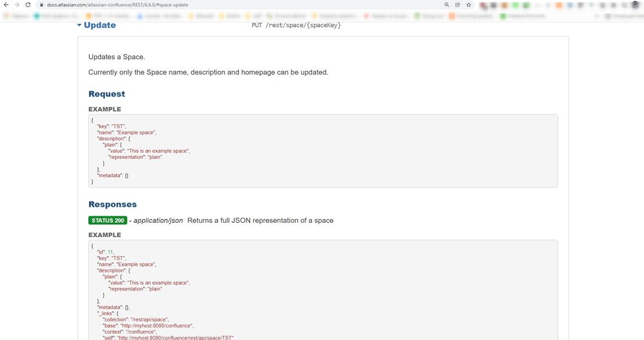Click the "self" URL line in response
Viewport: 644px width, 340px height.
(x=168, y=337)
